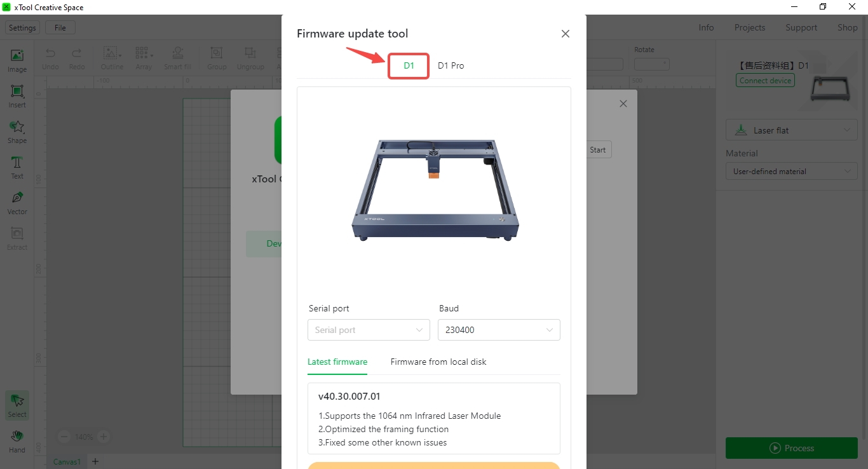Open the Array tool
Screen dimensions: 868x469
(x=144, y=58)
